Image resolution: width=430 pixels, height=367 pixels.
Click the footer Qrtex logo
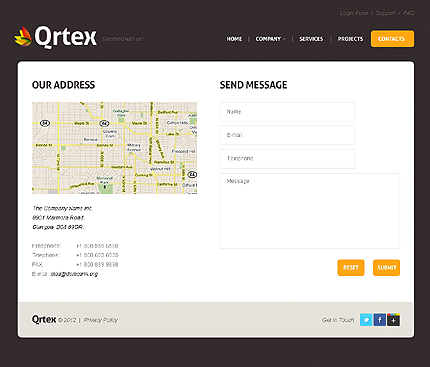click(x=44, y=319)
